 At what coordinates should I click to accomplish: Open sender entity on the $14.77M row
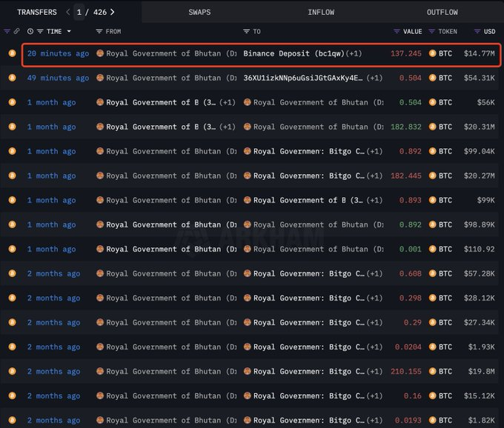(166, 53)
